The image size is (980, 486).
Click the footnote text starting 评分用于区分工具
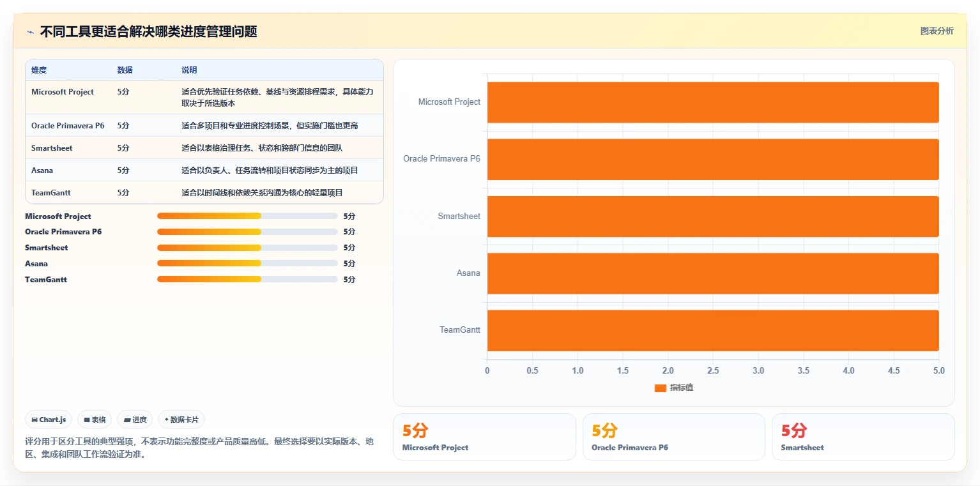[x=199, y=448]
